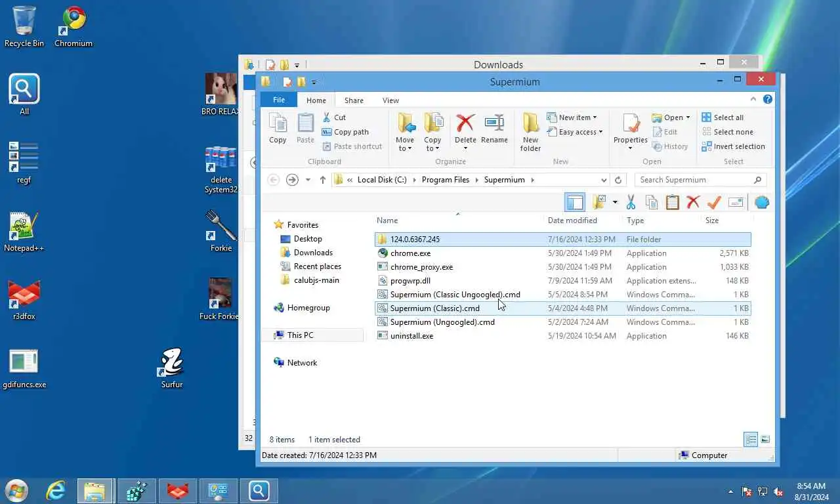Select the progwrp.dll file
The image size is (840, 504).
tap(563, 281)
